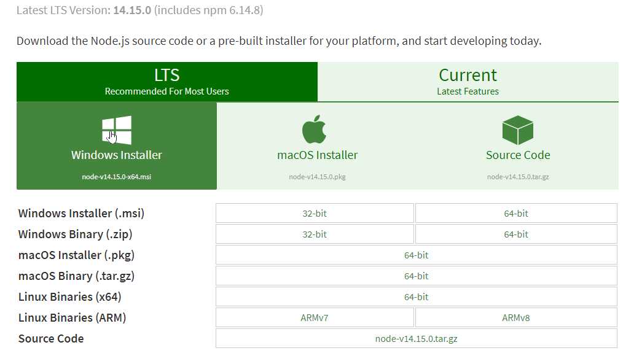Image resolution: width=642 pixels, height=364 pixels.
Task: Download 64-bit macOS Binary (.tar.gz)
Action: click(417, 276)
